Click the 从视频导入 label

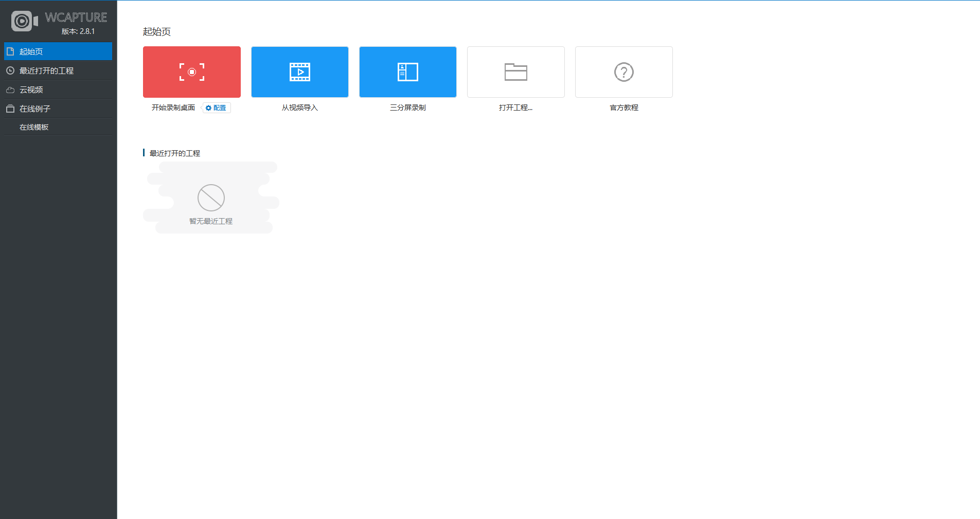click(x=300, y=108)
